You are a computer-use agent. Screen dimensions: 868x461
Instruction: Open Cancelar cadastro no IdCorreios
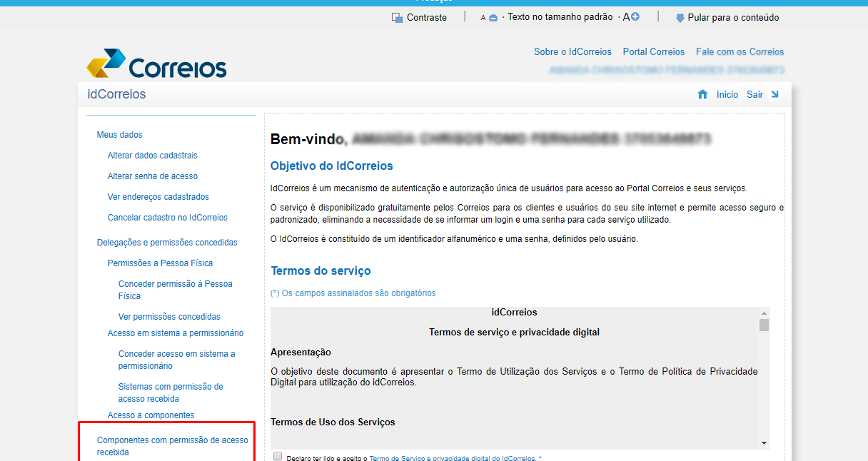(168, 217)
